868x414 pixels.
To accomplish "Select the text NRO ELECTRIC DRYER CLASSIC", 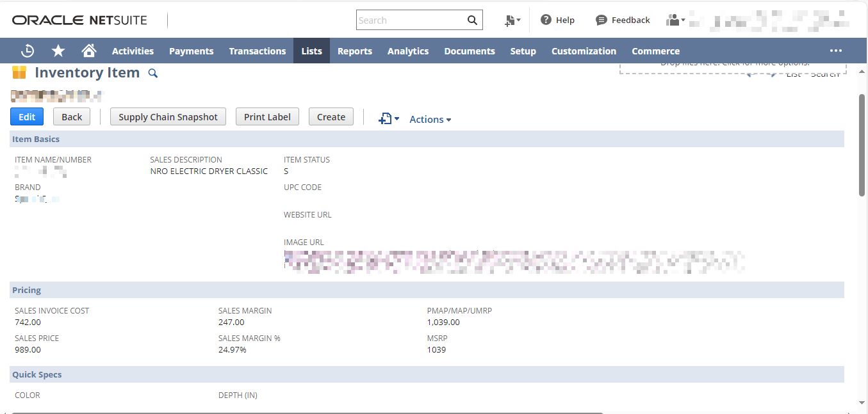I will (209, 171).
